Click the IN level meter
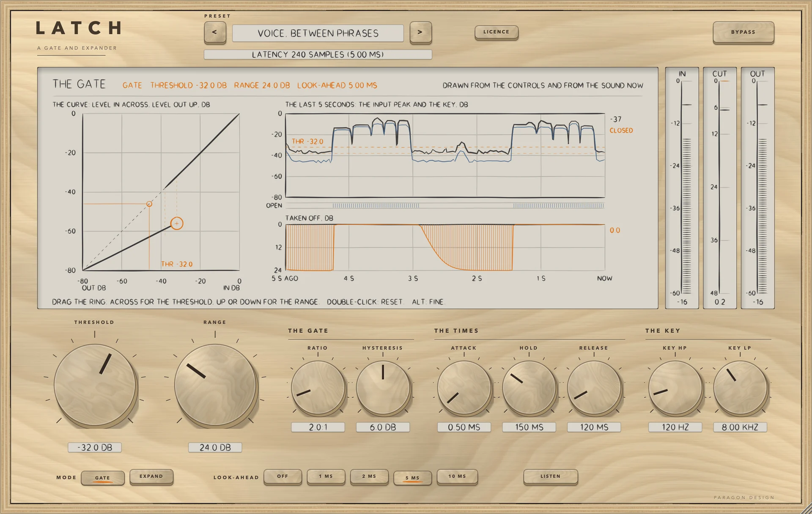The width and height of the screenshot is (812, 514). tap(682, 188)
